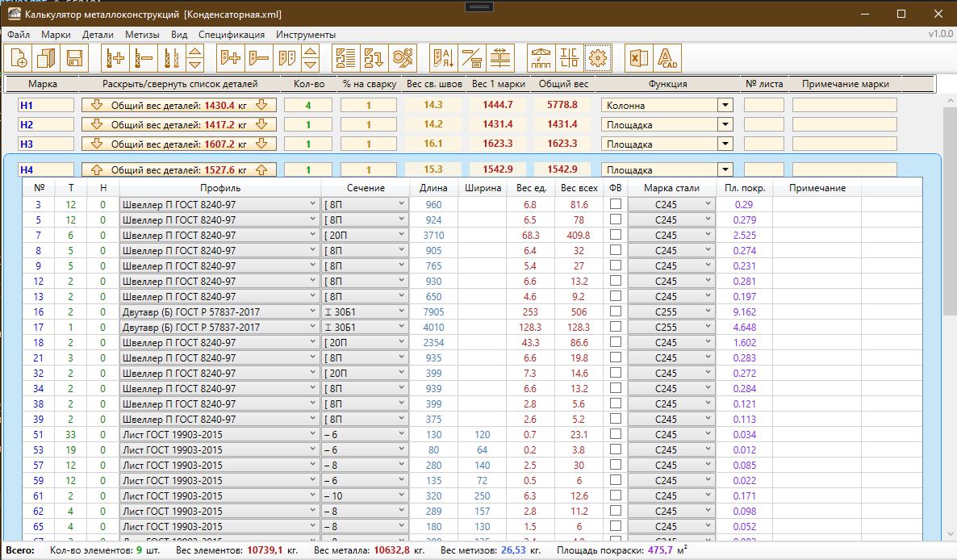Open the Вид menu
Viewport: 957px width, 560px height.
[179, 35]
